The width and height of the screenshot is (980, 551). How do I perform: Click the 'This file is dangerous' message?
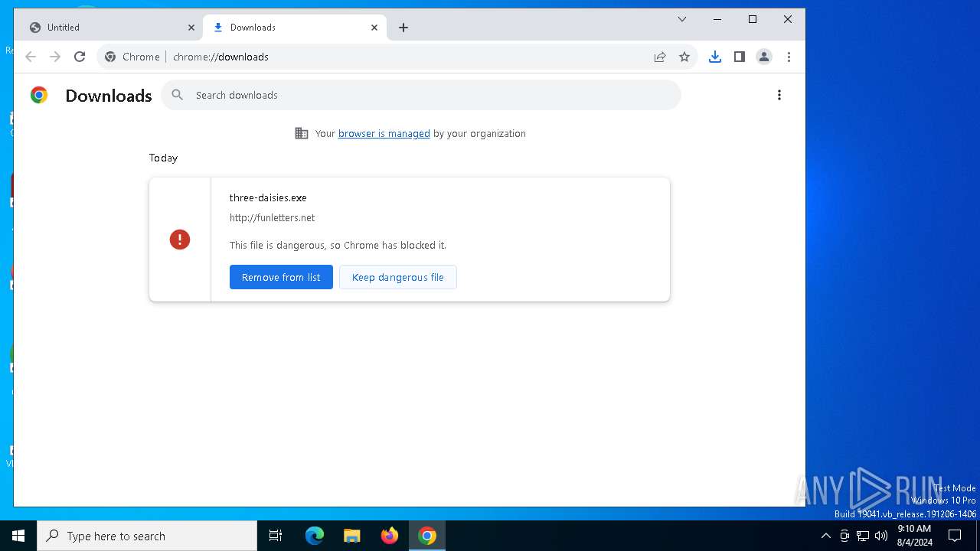338,245
